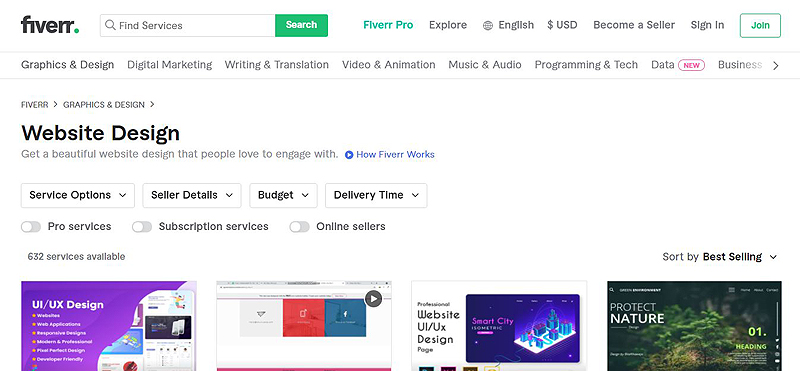Click the green Search button
The width and height of the screenshot is (800, 371).
[302, 25]
